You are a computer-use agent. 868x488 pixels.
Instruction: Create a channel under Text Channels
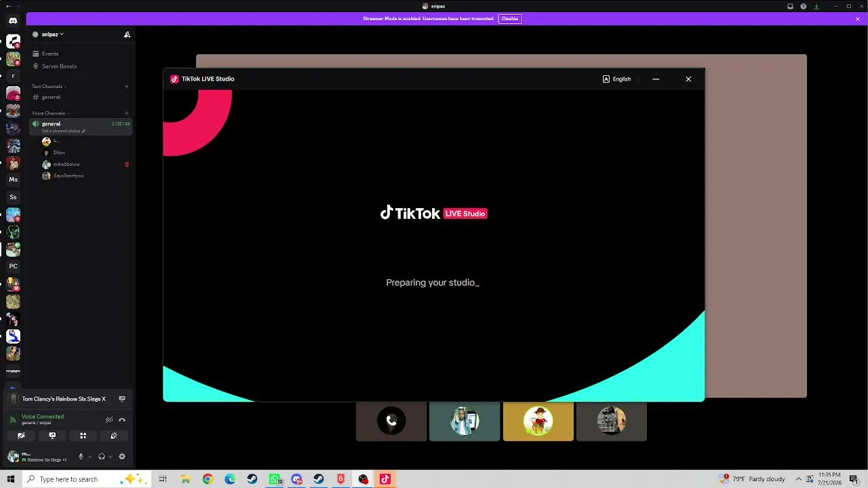pos(127,87)
